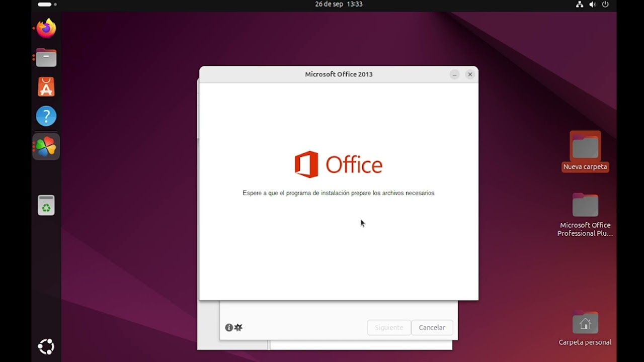The height and width of the screenshot is (362, 644).
Task: Close the Microsoft Office 2013 window
Action: (470, 74)
